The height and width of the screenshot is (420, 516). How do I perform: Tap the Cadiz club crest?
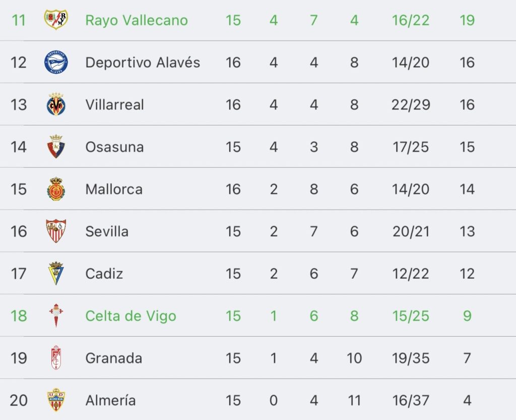[x=56, y=273]
